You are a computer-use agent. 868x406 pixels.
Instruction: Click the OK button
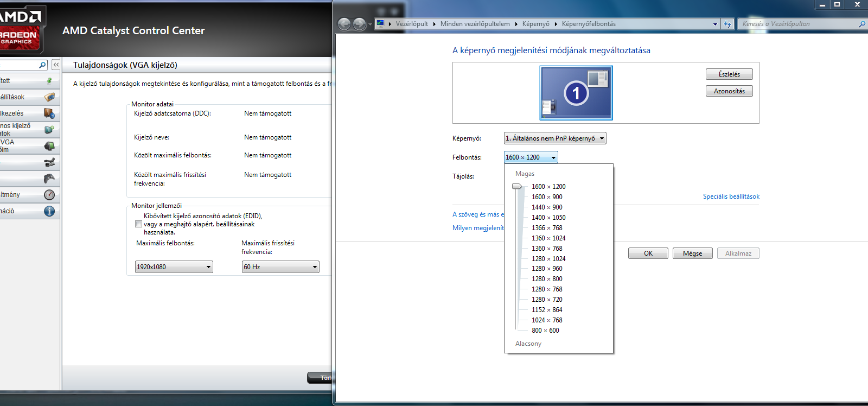648,253
